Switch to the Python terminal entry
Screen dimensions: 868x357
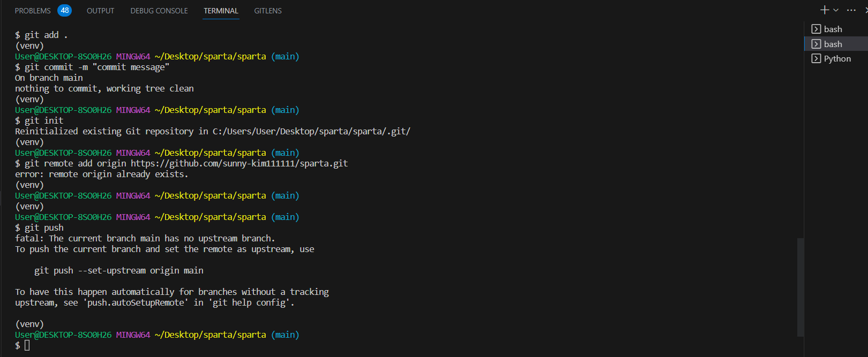click(836, 58)
